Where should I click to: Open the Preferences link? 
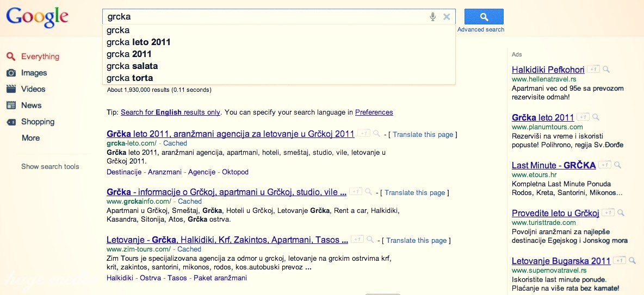click(374, 112)
